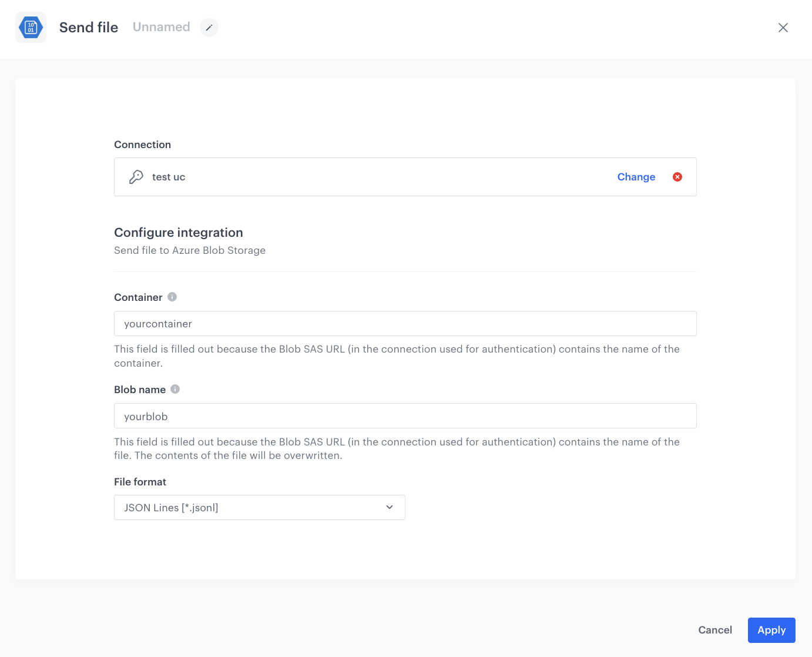Click the Unnamed label in the header
812x657 pixels.
(x=161, y=27)
